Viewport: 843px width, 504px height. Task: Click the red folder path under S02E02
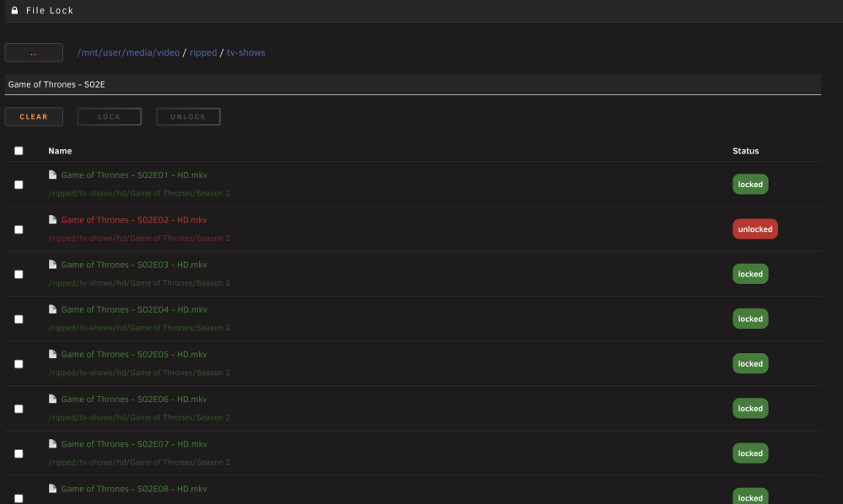pyautogui.click(x=139, y=238)
